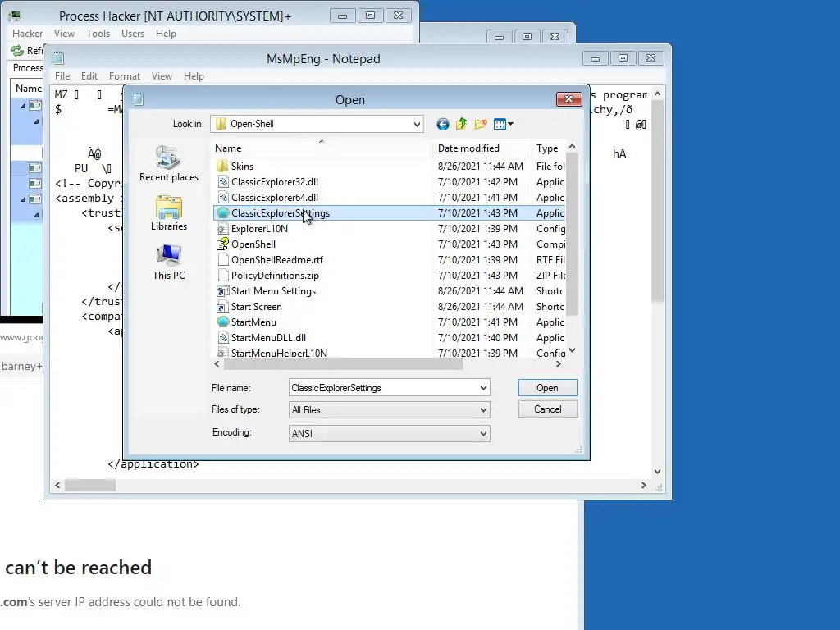Image resolution: width=840 pixels, height=630 pixels.
Task: Select ExplorerL10N config file icon
Action: click(x=222, y=228)
